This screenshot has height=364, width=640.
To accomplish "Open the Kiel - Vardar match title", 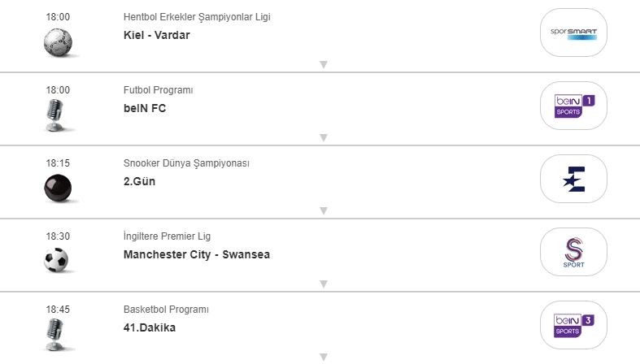I will [156, 35].
